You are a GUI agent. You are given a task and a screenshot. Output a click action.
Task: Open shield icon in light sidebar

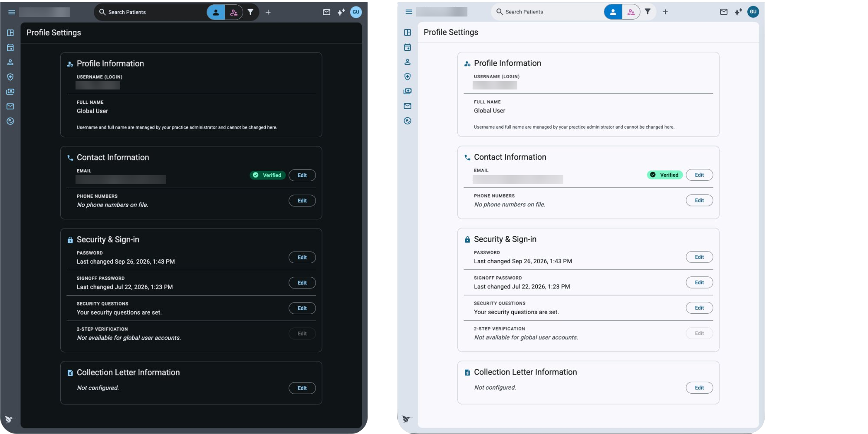[x=408, y=76]
